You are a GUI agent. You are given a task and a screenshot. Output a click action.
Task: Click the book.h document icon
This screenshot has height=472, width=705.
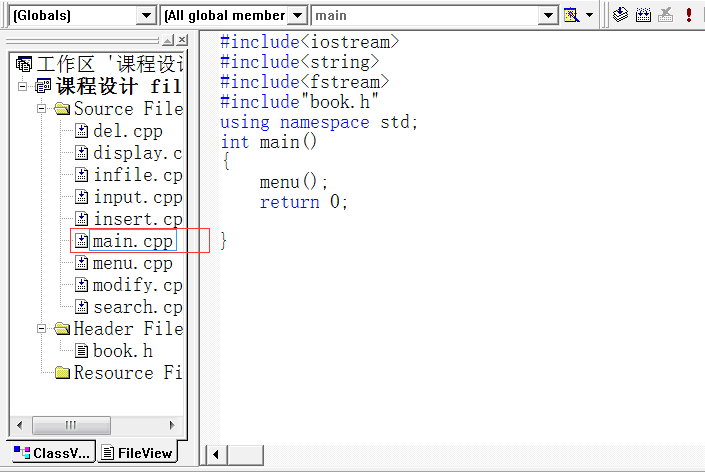(81, 351)
